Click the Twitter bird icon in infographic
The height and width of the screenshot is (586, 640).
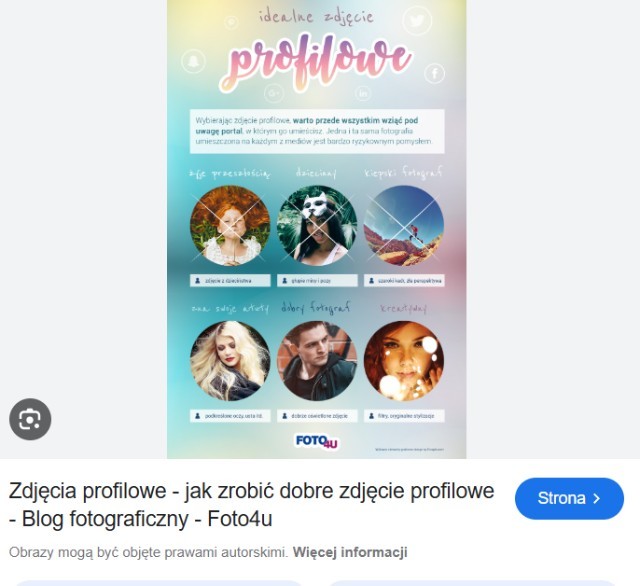[417, 20]
